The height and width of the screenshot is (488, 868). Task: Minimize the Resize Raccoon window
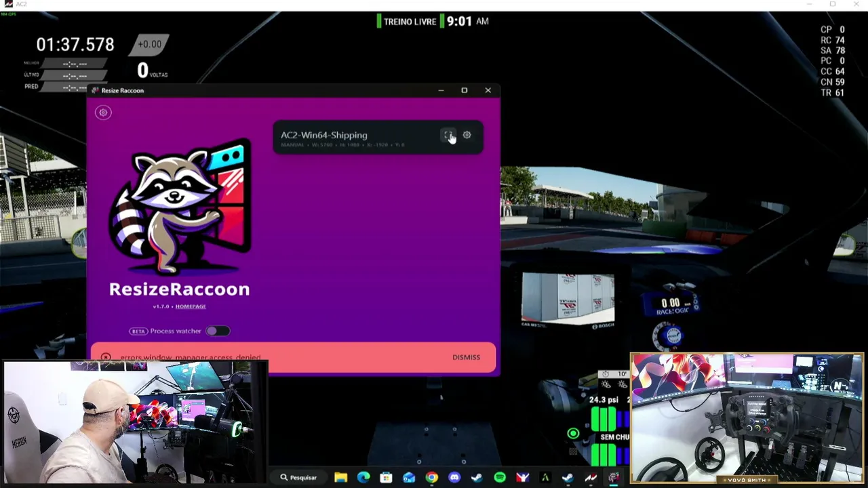tap(441, 90)
